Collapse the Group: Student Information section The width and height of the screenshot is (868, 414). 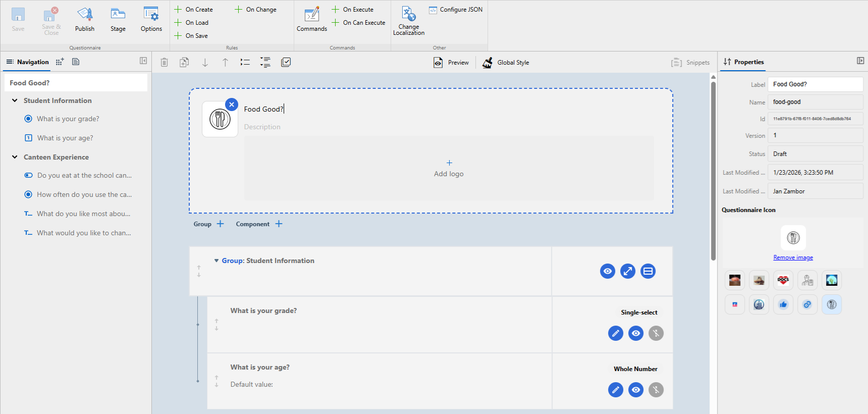216,261
